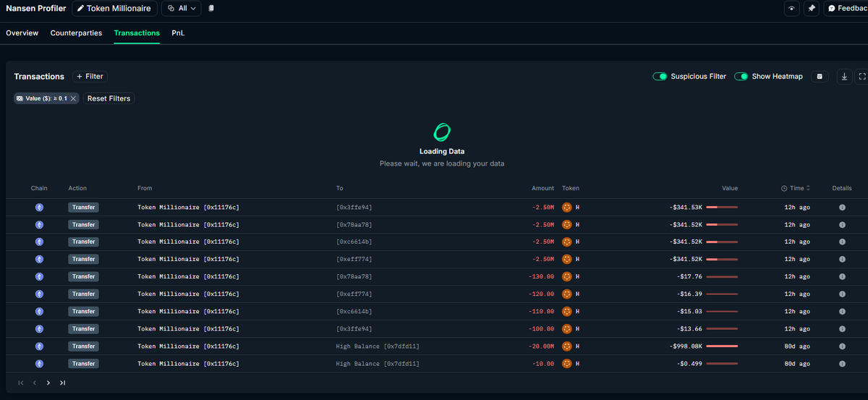Click the H token icon in -130.00 row
Viewport: 868px width, 400px height.
(567, 277)
